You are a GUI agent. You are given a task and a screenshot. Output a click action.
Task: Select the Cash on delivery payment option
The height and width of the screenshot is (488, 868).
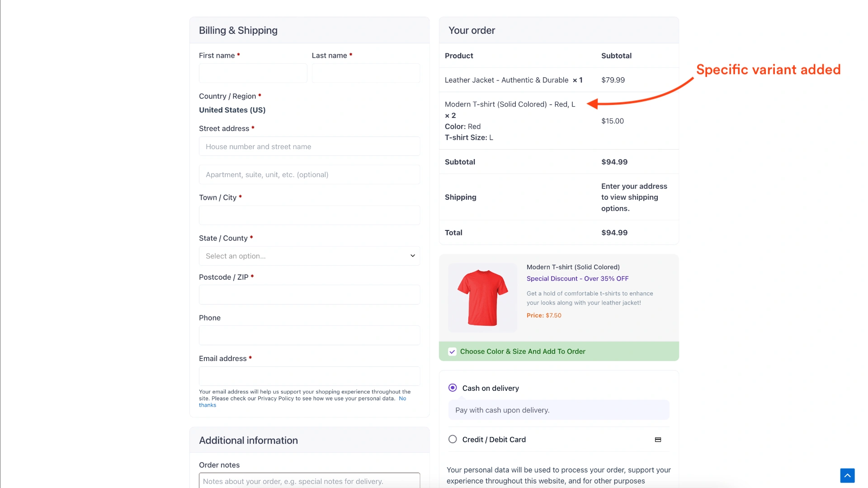click(452, 388)
